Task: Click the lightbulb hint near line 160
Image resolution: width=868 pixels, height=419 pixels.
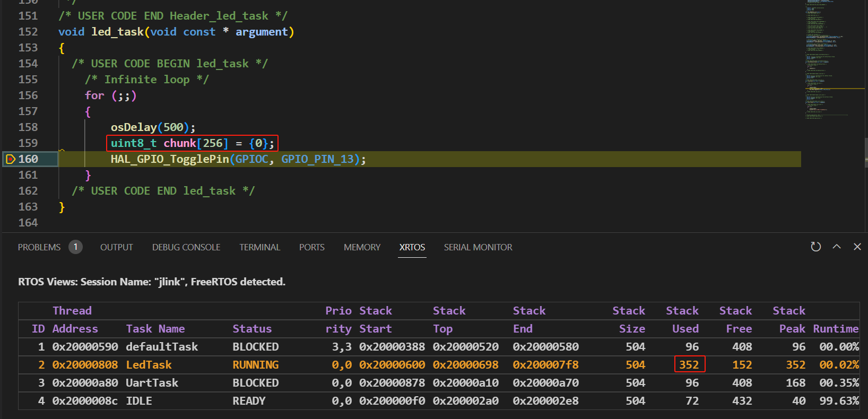Action: point(62,151)
